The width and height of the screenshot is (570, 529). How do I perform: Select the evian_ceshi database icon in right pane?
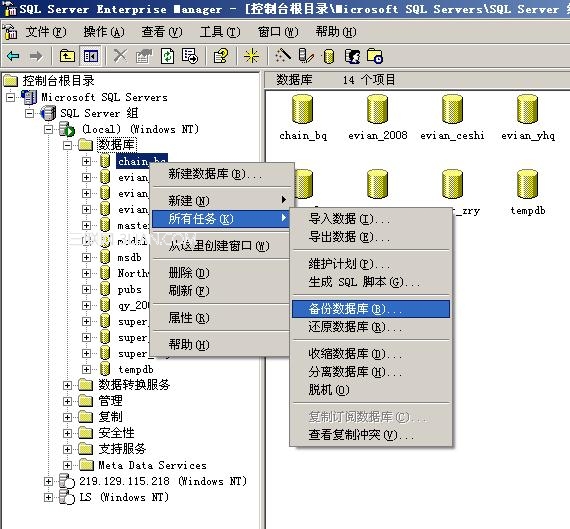pos(452,109)
